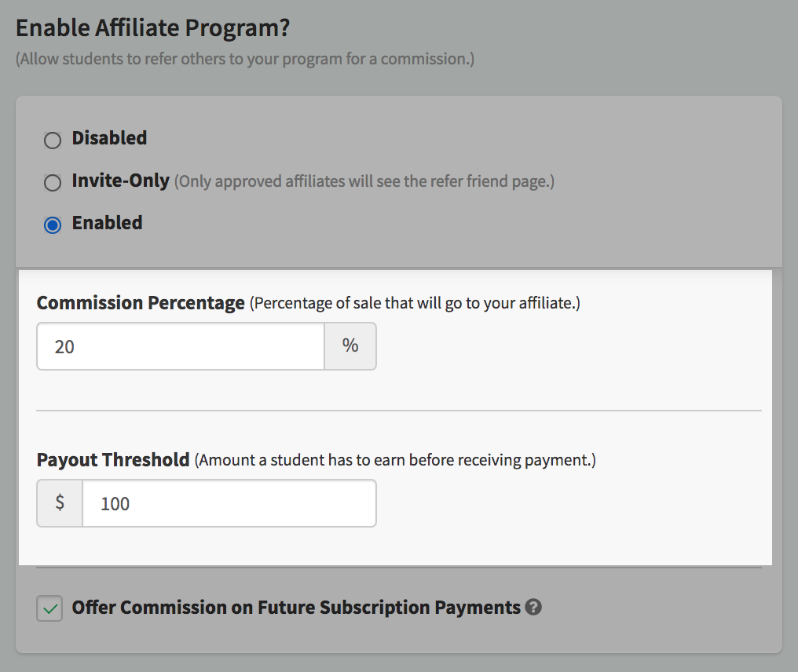
Task: Select the Disabled radio button
Action: pyautogui.click(x=53, y=140)
